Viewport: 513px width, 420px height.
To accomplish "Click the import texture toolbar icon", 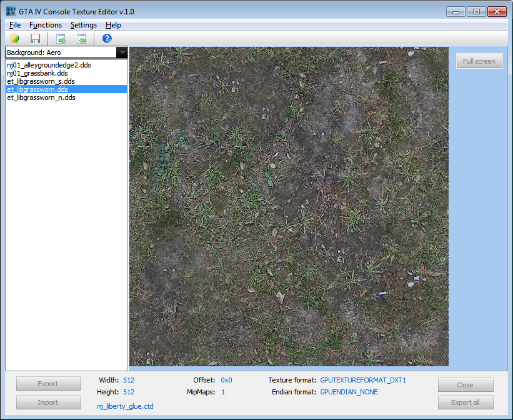I will (x=81, y=39).
